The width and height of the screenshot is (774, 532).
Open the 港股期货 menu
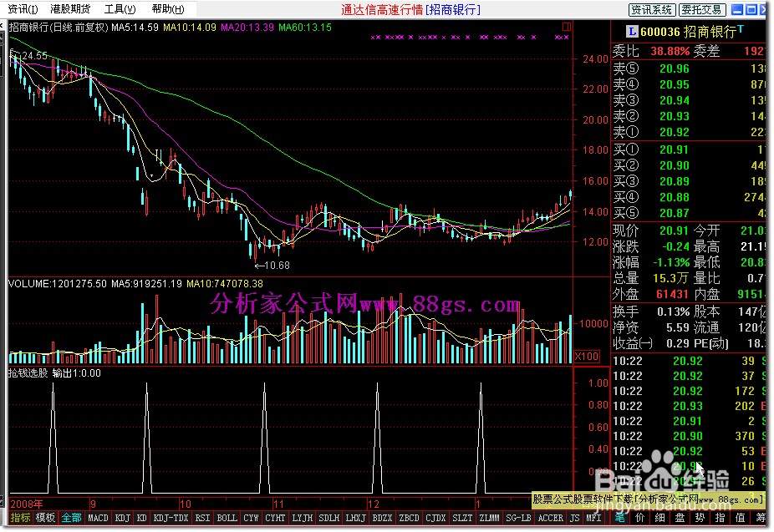(70, 9)
